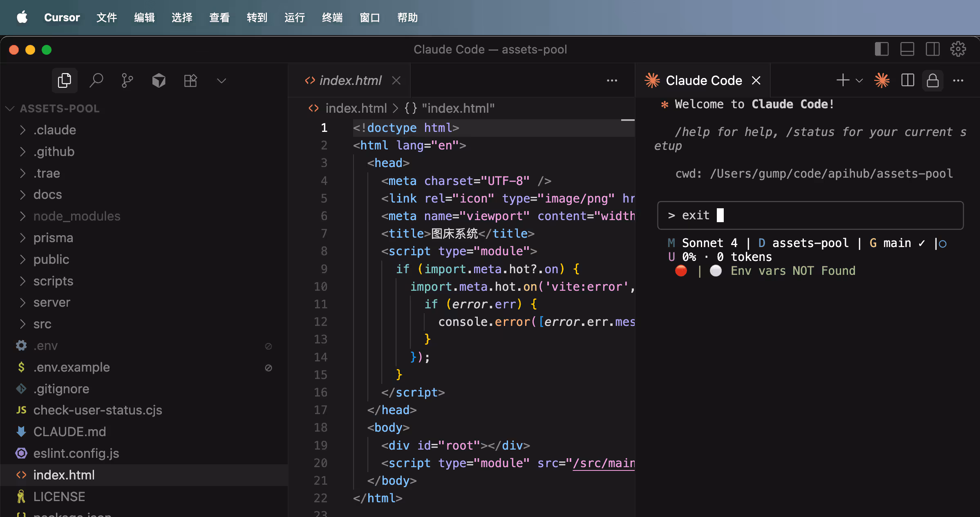
Task: Open the Run and Debug view
Action: point(159,80)
